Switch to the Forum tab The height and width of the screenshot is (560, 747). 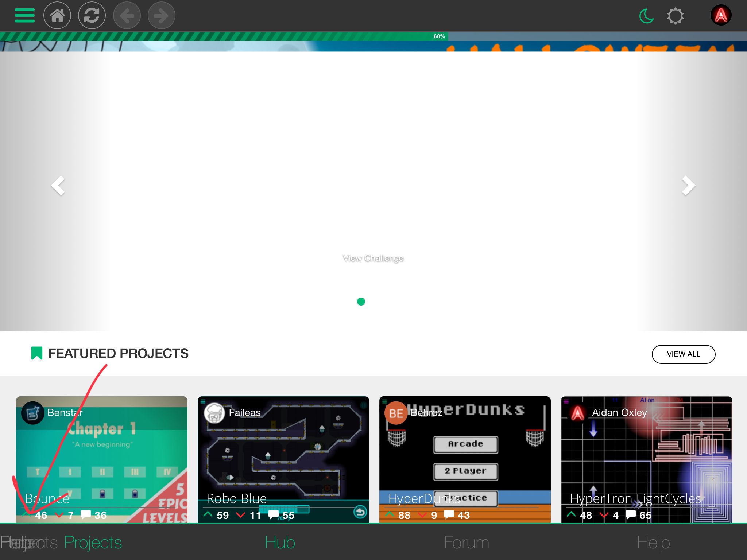(x=466, y=542)
